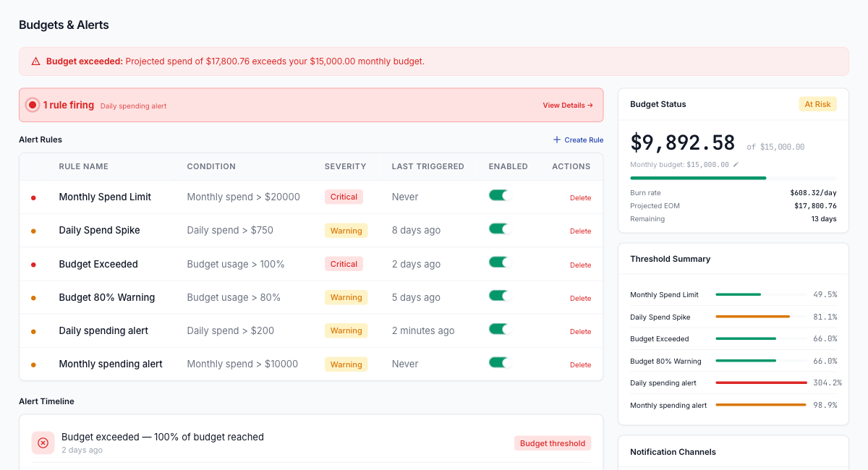The width and height of the screenshot is (868, 470).
Task: Delete the Daily Spend Spike rule
Action: coord(580,231)
